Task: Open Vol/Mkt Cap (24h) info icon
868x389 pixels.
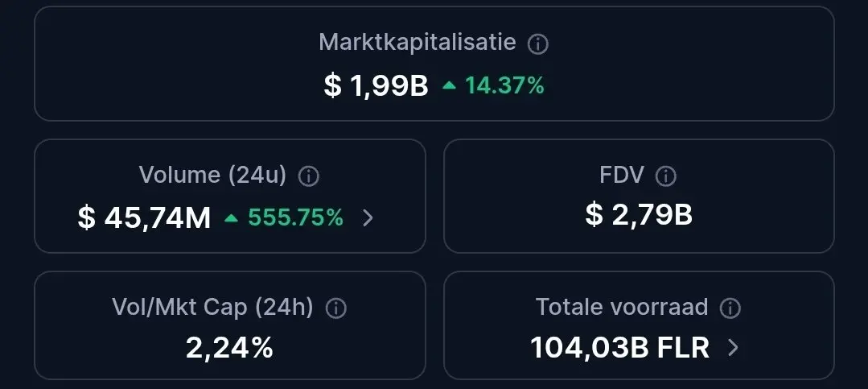Action: click(x=336, y=308)
